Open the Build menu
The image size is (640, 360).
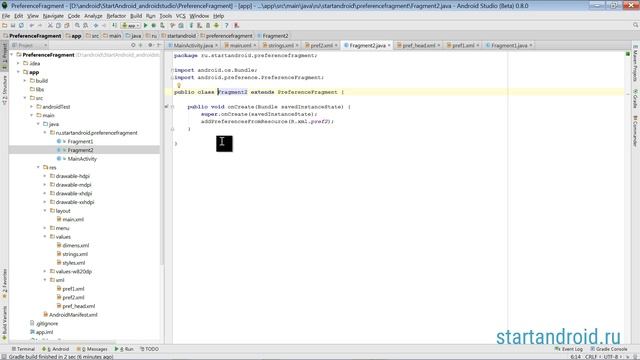click(136, 16)
